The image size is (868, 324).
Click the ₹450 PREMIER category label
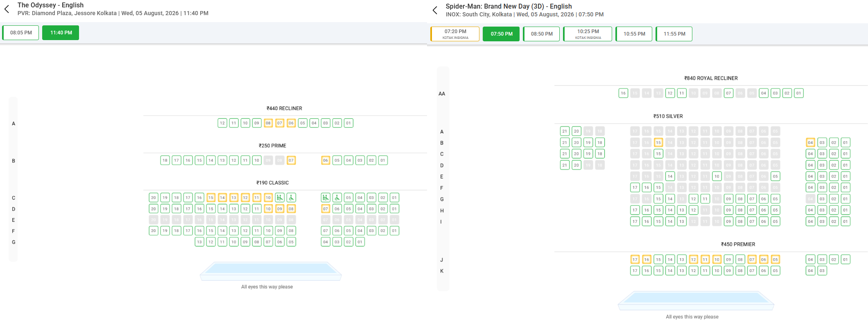pos(738,244)
